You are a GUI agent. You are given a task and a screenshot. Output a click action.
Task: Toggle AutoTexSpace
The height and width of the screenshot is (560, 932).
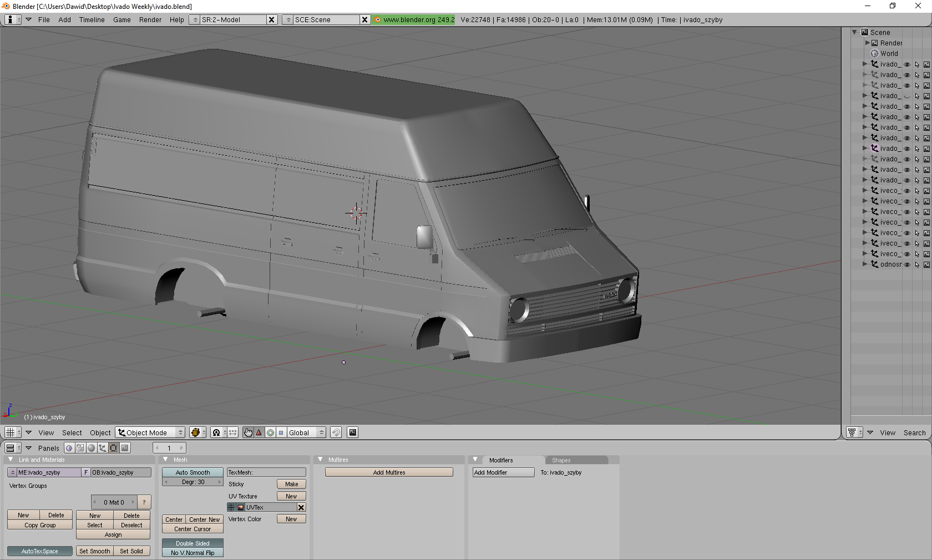point(39,551)
